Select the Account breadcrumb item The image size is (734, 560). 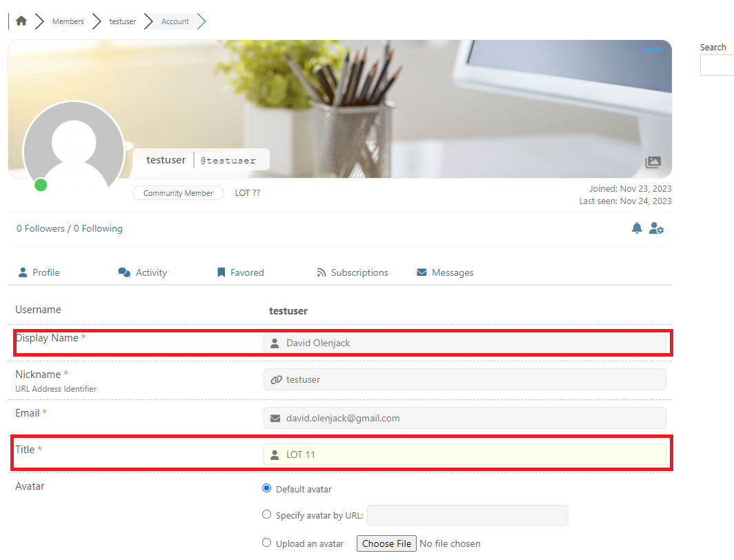click(x=175, y=21)
